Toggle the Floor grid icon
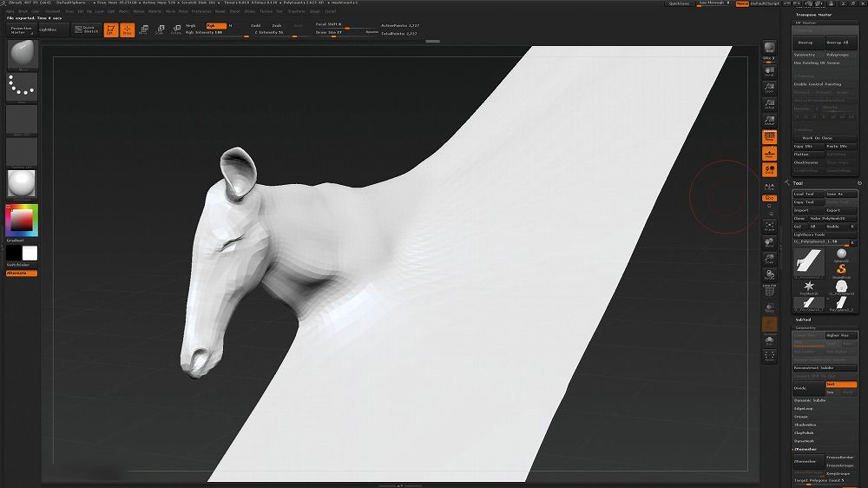868x488 pixels. point(769,154)
